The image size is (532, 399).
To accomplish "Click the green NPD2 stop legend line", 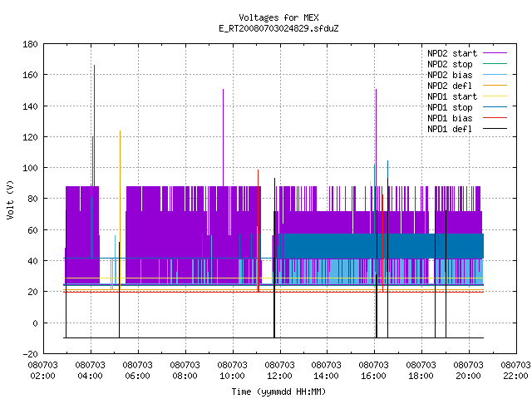I will point(495,63).
